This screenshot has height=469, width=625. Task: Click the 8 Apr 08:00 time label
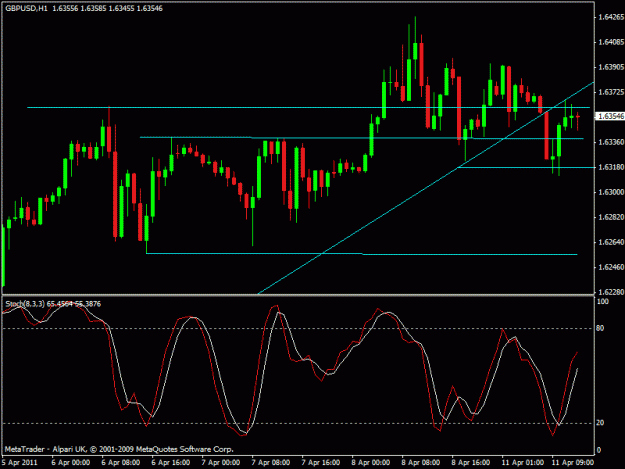pos(421,463)
